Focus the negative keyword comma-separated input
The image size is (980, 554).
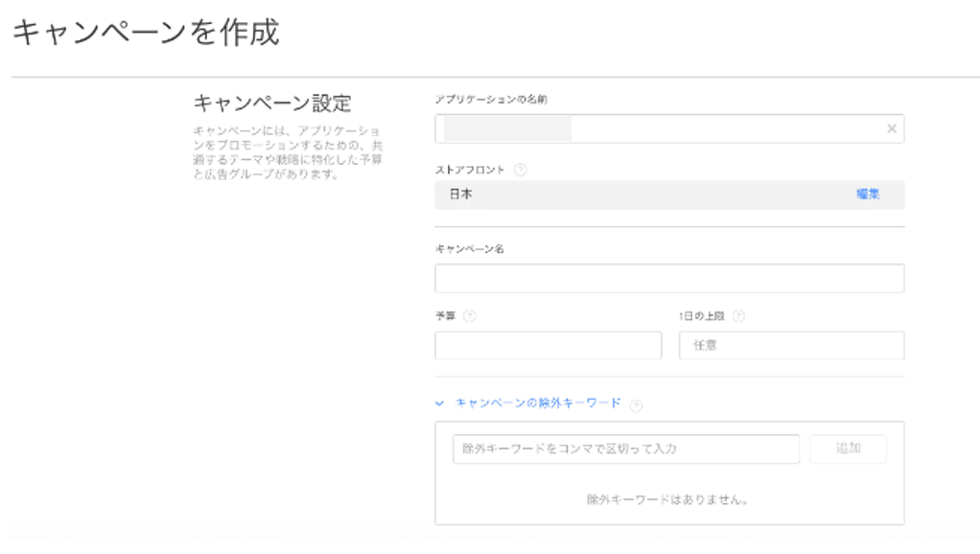tap(625, 450)
